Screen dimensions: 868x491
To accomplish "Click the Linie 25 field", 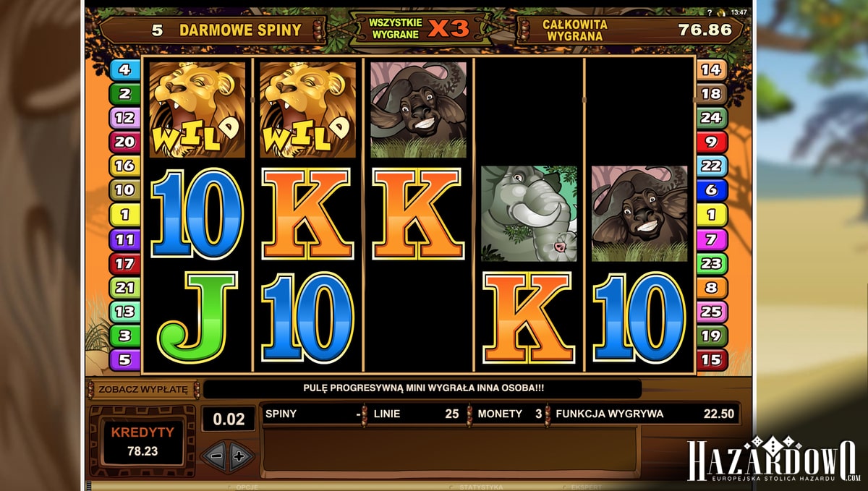I will point(416,414).
